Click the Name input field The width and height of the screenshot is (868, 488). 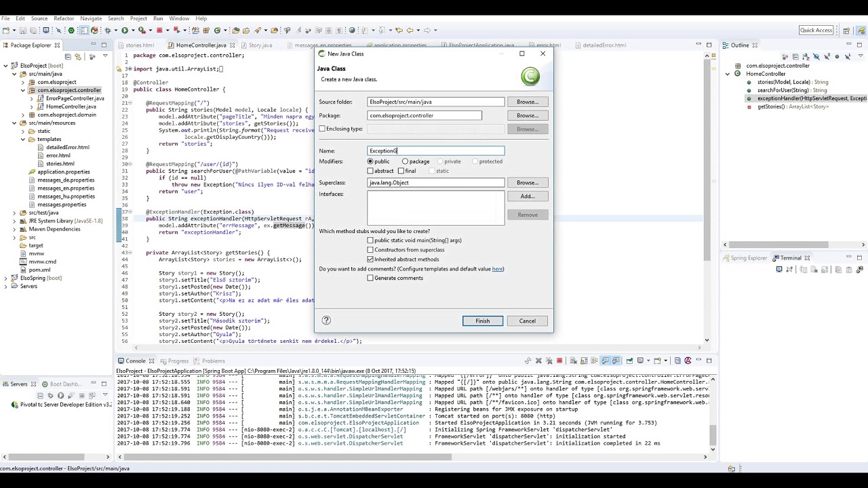[x=436, y=151]
